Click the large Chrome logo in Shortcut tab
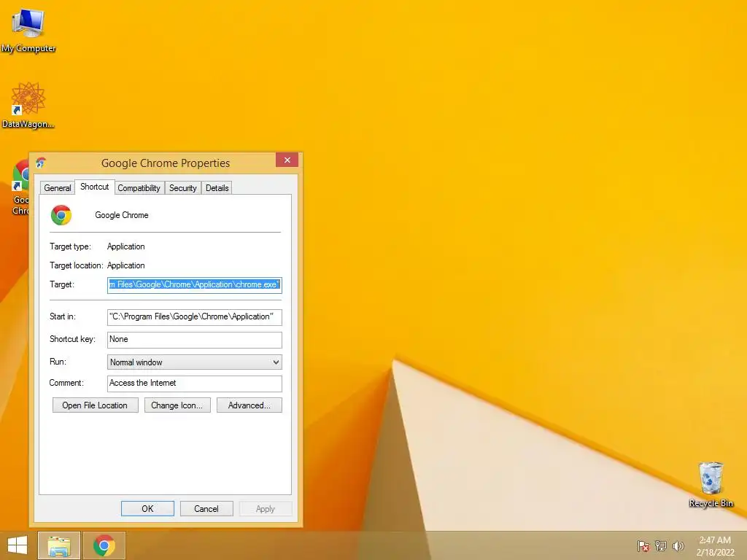The width and height of the screenshot is (747, 560). [61, 215]
